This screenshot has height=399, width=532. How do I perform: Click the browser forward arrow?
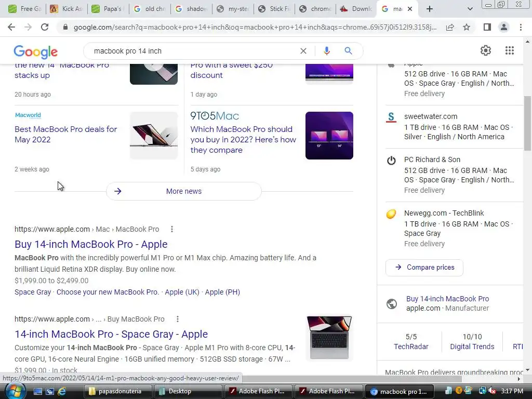click(x=28, y=27)
